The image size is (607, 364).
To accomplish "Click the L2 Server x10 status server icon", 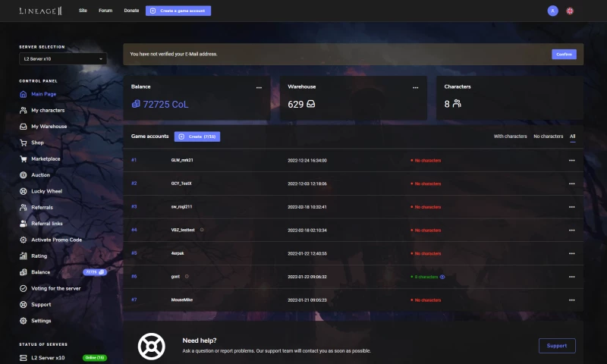I will 24,358.
